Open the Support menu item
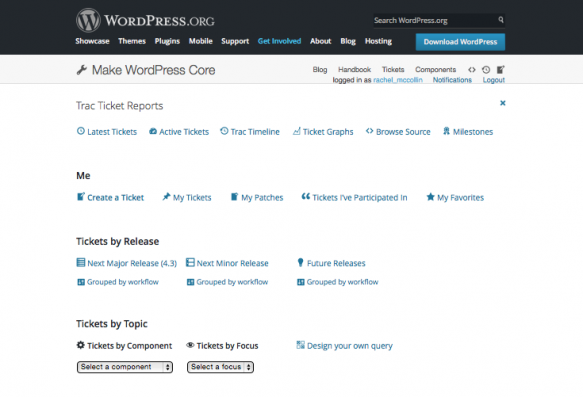 235,41
